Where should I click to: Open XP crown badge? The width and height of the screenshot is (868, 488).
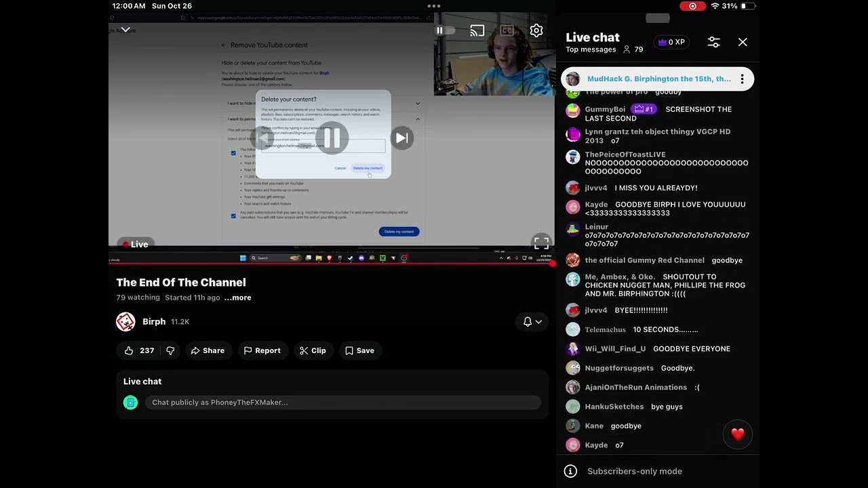[671, 42]
